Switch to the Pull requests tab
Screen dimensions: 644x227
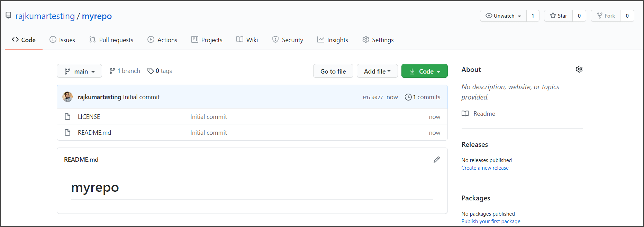tap(111, 40)
